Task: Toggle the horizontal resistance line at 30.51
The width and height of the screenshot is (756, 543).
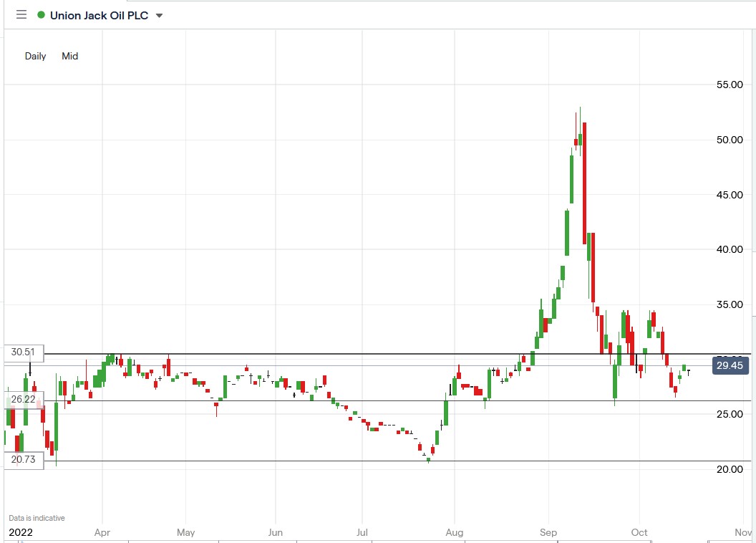Action: pyautogui.click(x=358, y=352)
